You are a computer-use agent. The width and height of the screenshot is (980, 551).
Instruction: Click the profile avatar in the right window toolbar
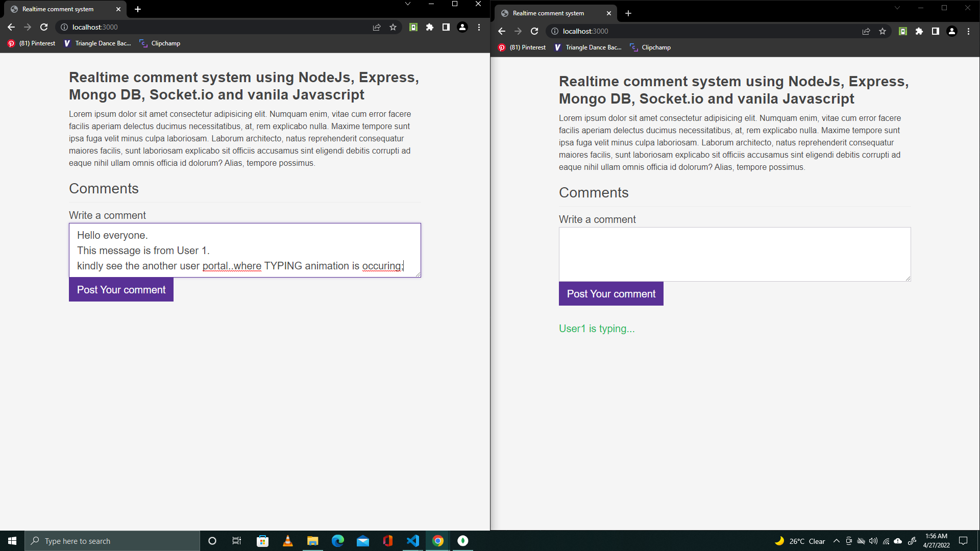tap(952, 31)
